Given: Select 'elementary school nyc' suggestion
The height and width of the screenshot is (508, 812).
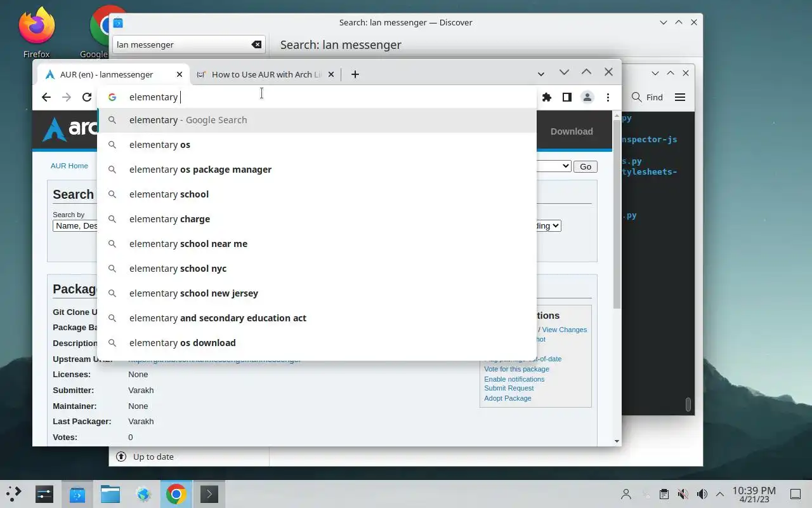Looking at the screenshot, I should coord(317,269).
